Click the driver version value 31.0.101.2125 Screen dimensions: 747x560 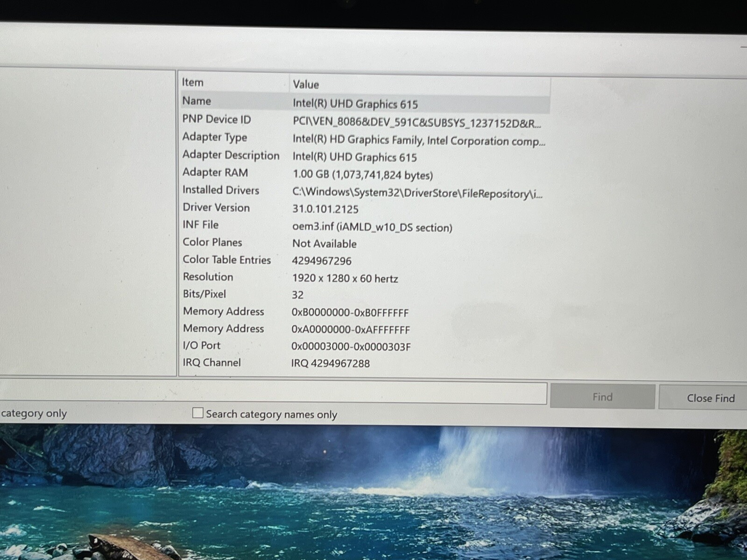[x=325, y=209]
